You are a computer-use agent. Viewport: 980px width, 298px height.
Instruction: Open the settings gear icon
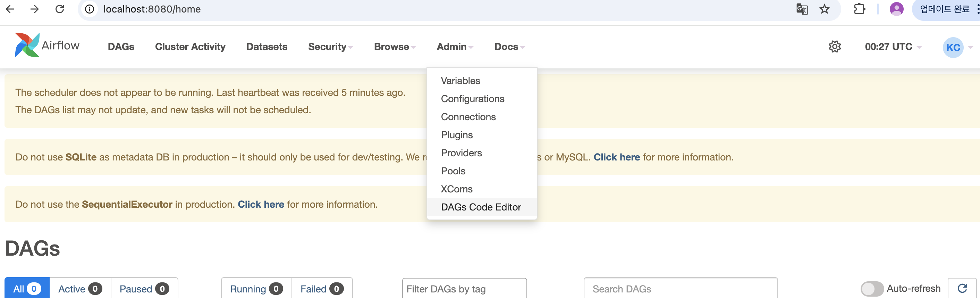[834, 47]
